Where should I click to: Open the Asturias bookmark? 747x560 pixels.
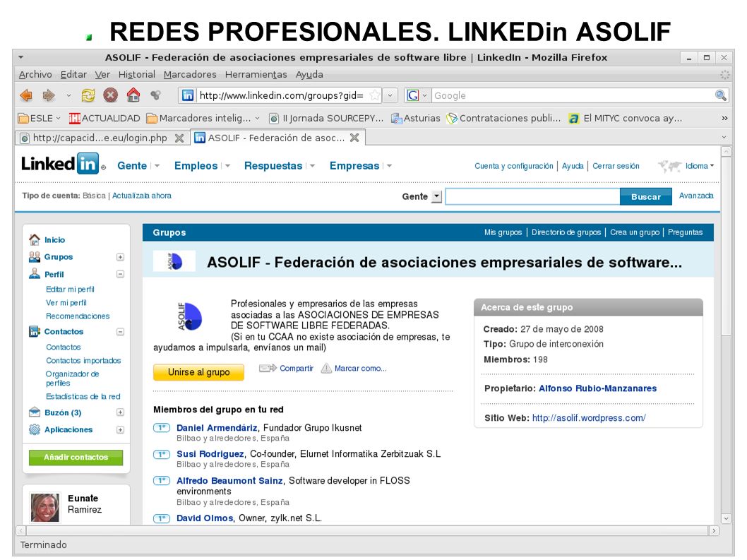click(415, 118)
